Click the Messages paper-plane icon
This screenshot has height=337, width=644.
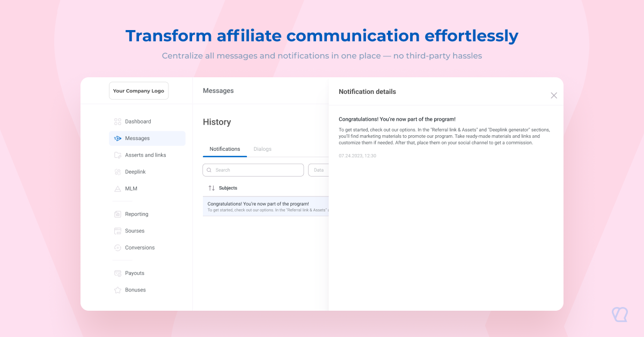click(118, 138)
